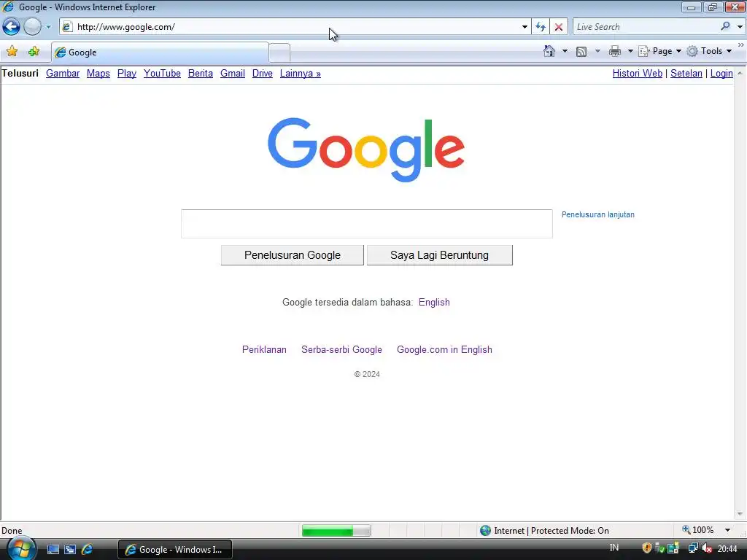Click the network connection tray icon
This screenshot has width=747, height=560.
click(693, 548)
